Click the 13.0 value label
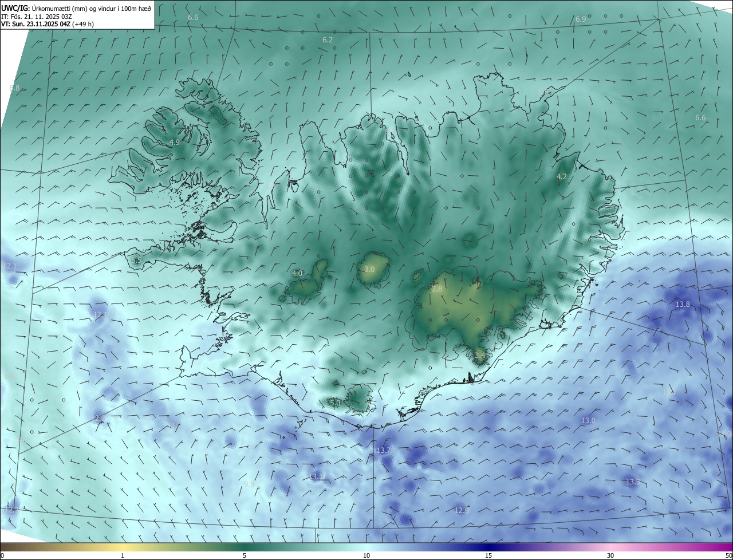 (588, 421)
